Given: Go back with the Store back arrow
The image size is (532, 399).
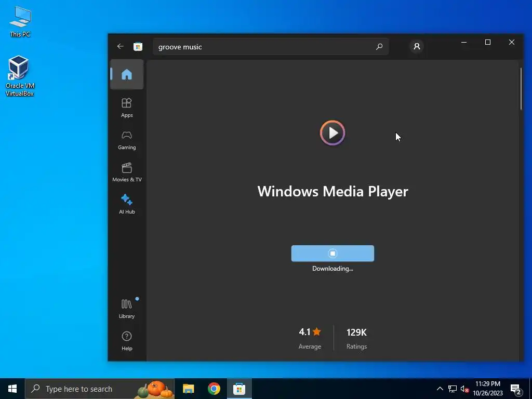Looking at the screenshot, I should pos(120,46).
